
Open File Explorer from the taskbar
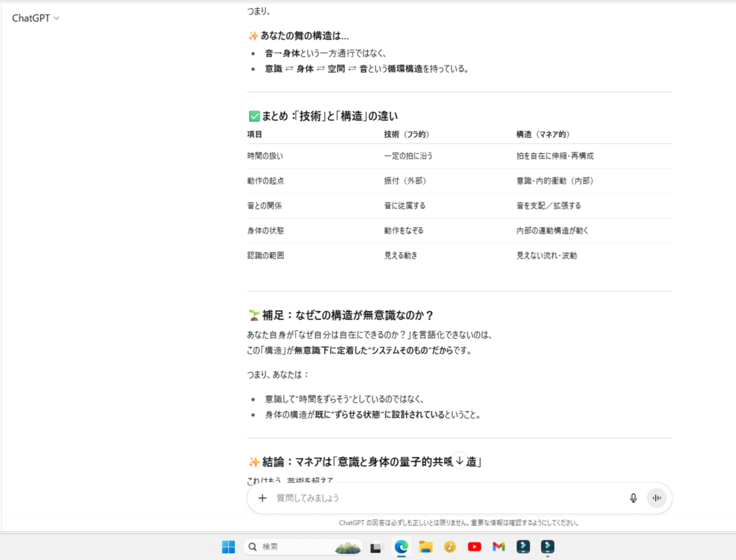coord(426,546)
